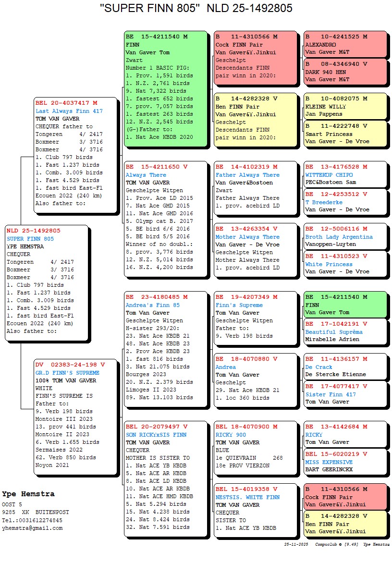Click the yellow KLEINE WILLY box
Screen dimensions: 392x563
(x=345, y=106)
